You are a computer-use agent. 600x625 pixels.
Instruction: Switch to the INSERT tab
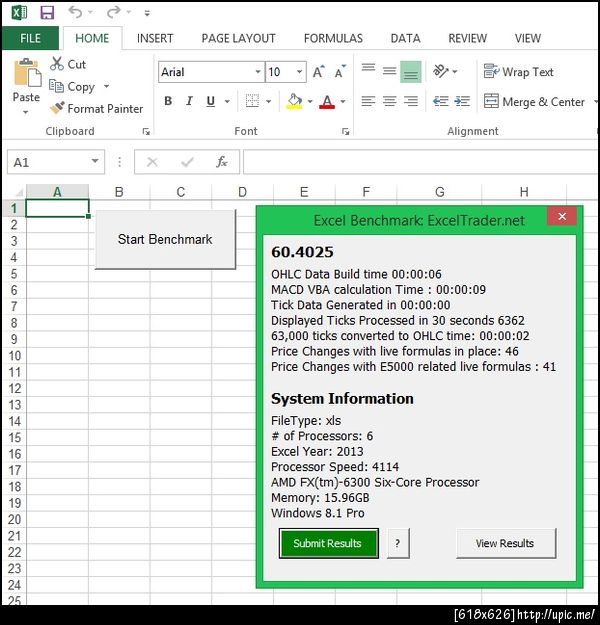click(155, 38)
